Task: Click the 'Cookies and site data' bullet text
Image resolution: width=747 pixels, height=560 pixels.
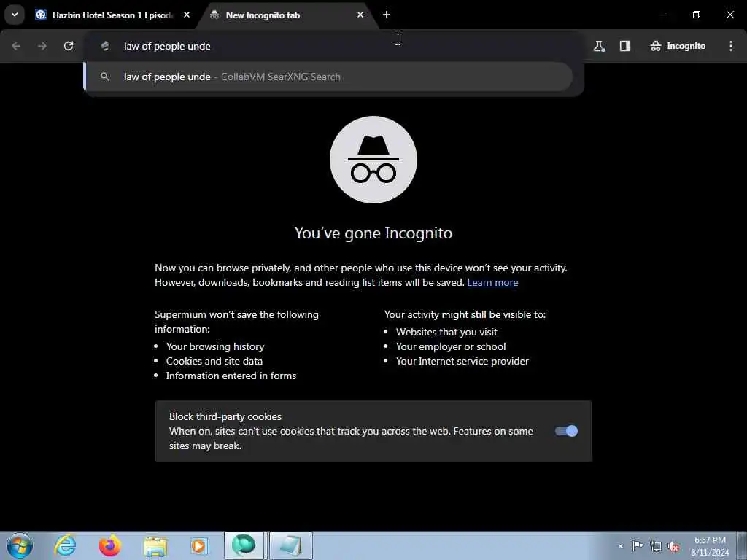Action: pos(214,361)
